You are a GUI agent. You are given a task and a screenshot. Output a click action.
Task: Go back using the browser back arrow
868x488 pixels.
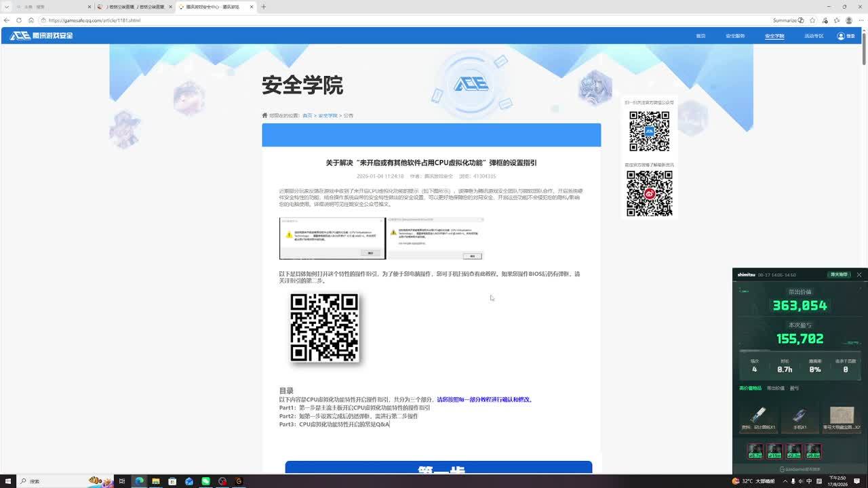click(x=7, y=20)
